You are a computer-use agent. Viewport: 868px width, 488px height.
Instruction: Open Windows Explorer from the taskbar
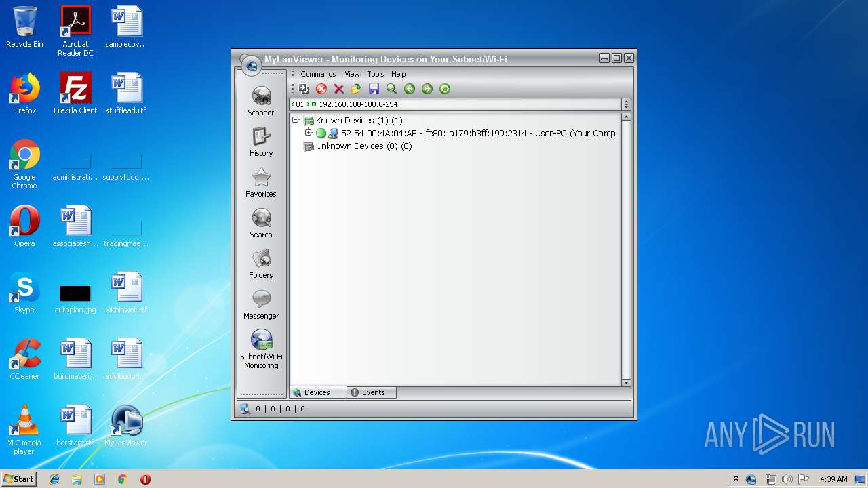pyautogui.click(x=77, y=479)
